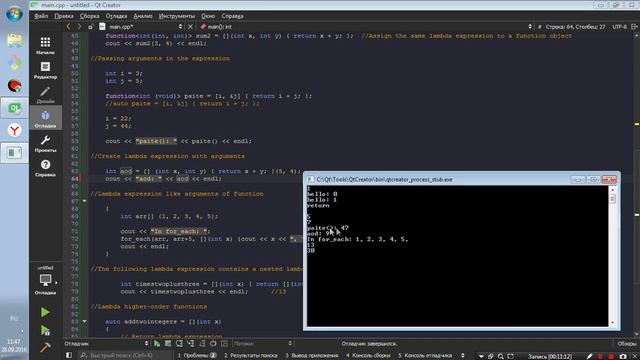Image resolution: width=640 pixels, height=360 pixels.
Task: Switch to the Отладка (Debug) mode
Action: [x=45, y=118]
